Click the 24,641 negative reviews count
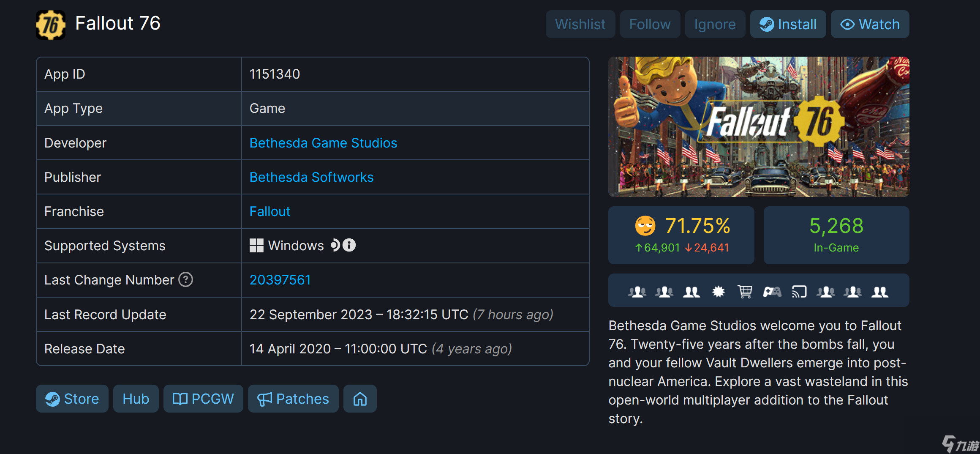The image size is (980, 454). pyautogui.click(x=707, y=248)
